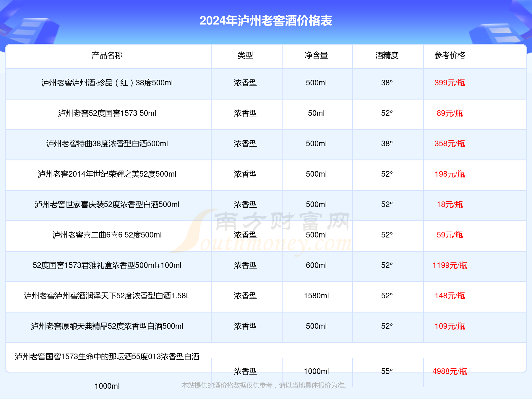Click the 18元/瓶 price

(x=450, y=204)
